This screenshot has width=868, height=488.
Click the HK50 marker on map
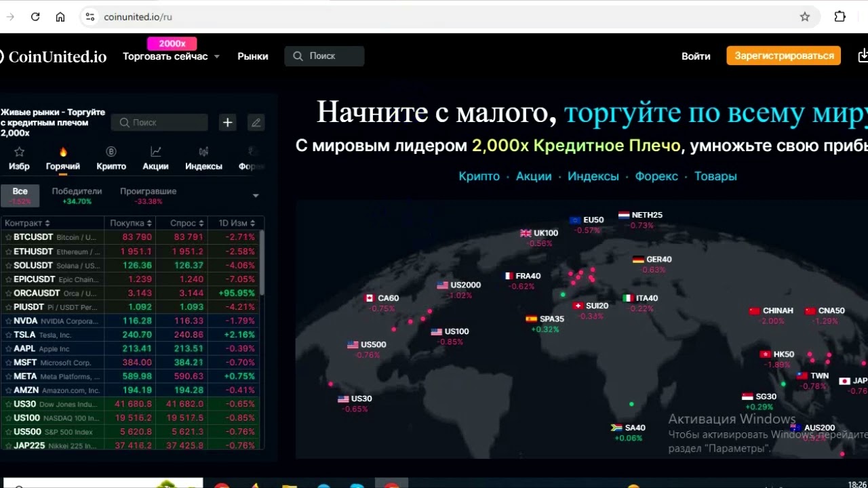click(x=777, y=359)
